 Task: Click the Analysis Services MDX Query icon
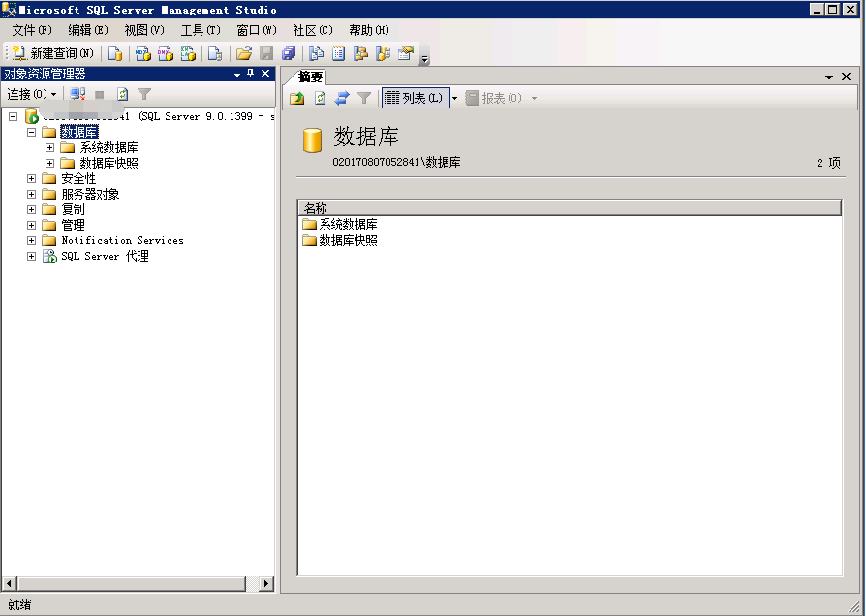pos(142,53)
